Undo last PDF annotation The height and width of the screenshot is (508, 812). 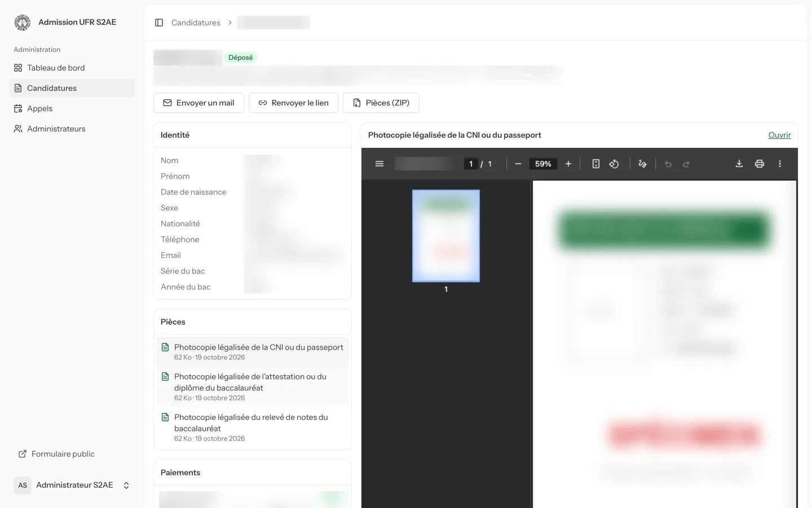(x=668, y=164)
